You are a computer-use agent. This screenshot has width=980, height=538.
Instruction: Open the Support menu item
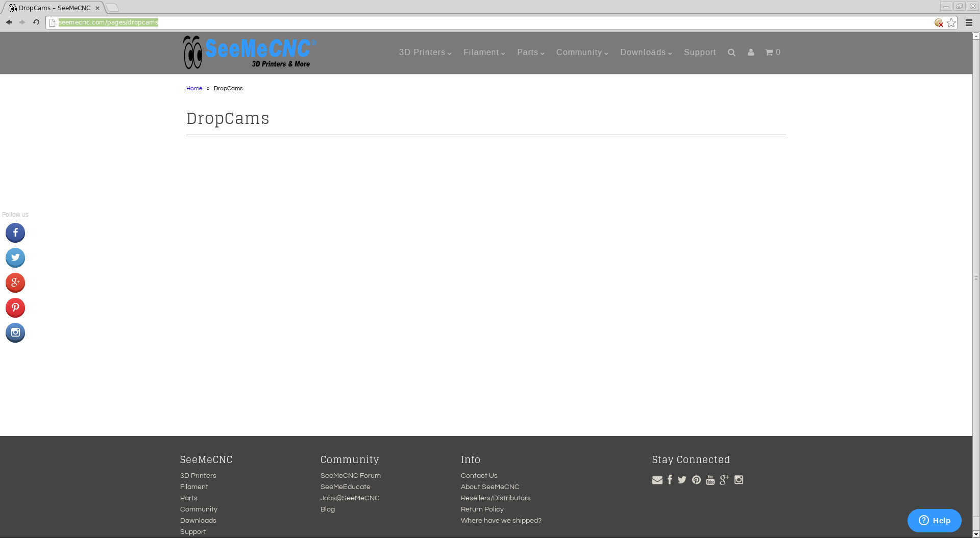699,53
